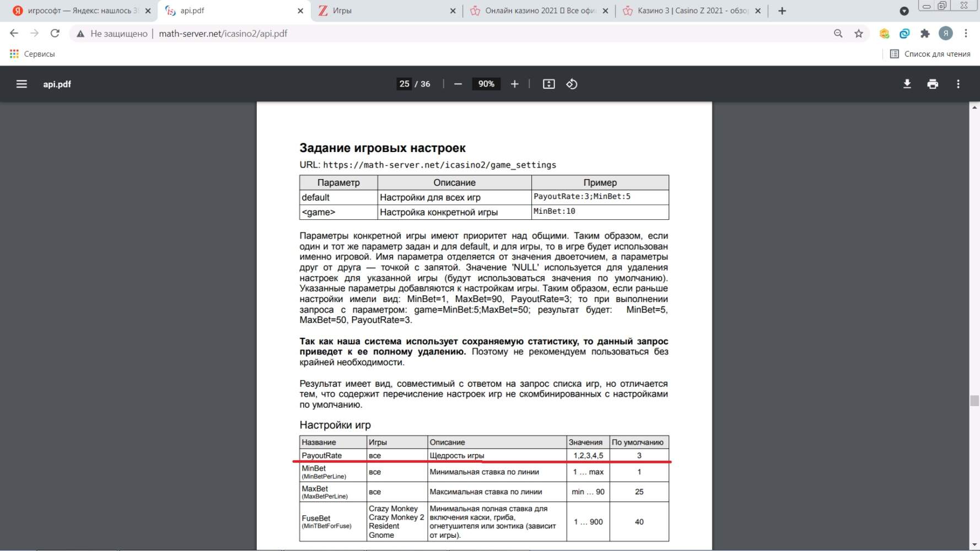Zoom out the PDF with minus button

coord(458,84)
